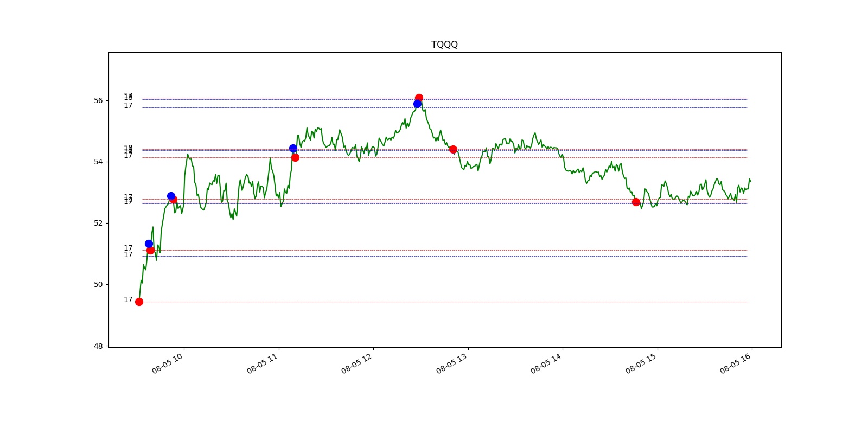Click the x-axis label 08-05 16
The height and width of the screenshot is (434, 868).
[736, 363]
